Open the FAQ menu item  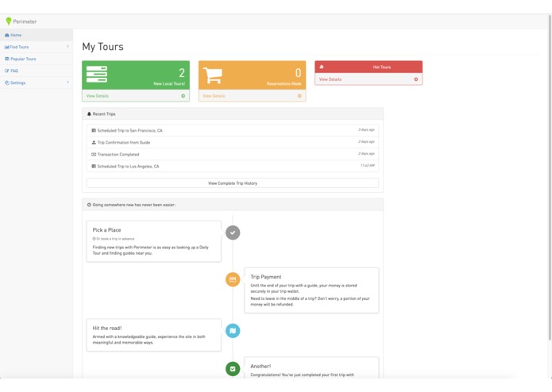pos(37,71)
